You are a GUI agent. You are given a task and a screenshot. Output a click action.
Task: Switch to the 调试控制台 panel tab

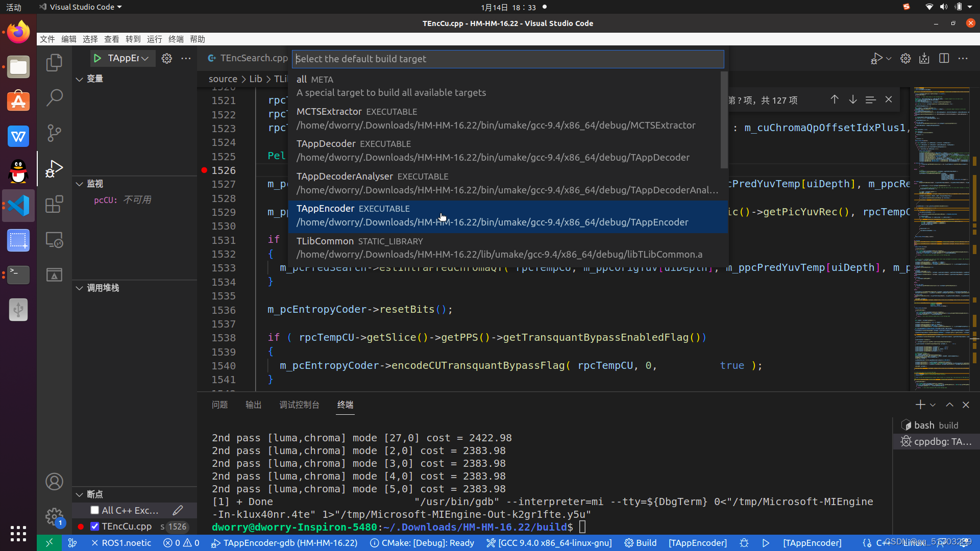coord(299,405)
